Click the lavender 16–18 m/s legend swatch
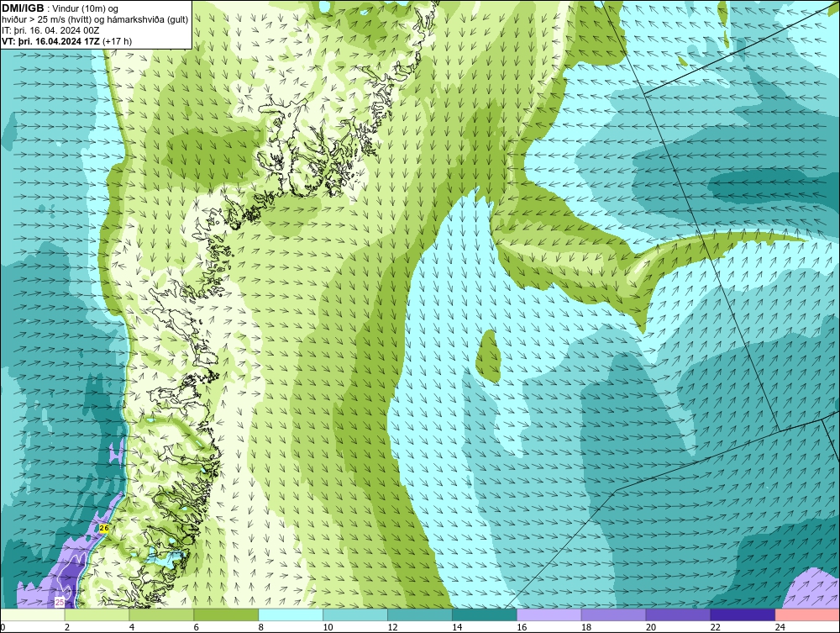This screenshot has width=840, height=633. tap(549, 615)
